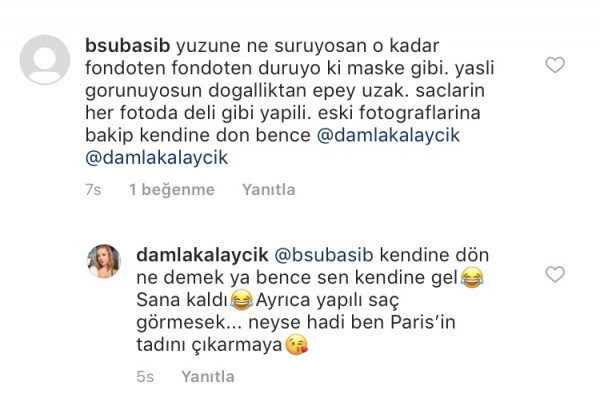This screenshot has height=410, width=600.
Task: Click the laughing emoji after "kendine gel"
Action: click(472, 278)
